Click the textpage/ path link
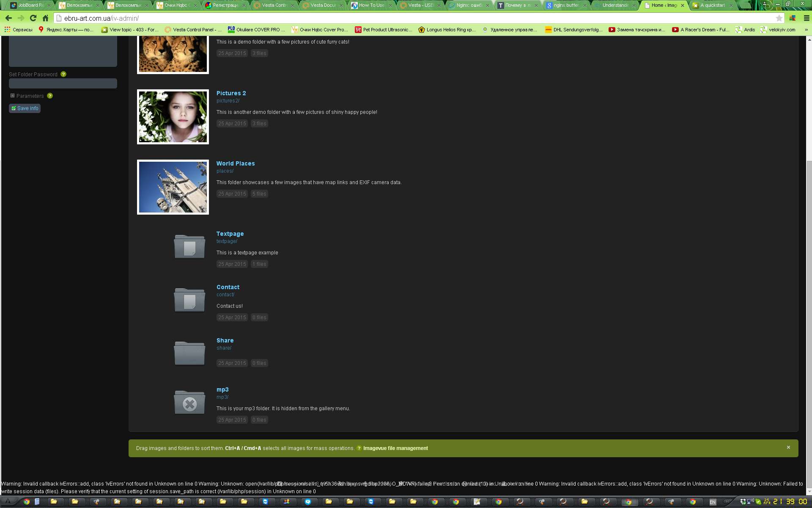 point(227,241)
